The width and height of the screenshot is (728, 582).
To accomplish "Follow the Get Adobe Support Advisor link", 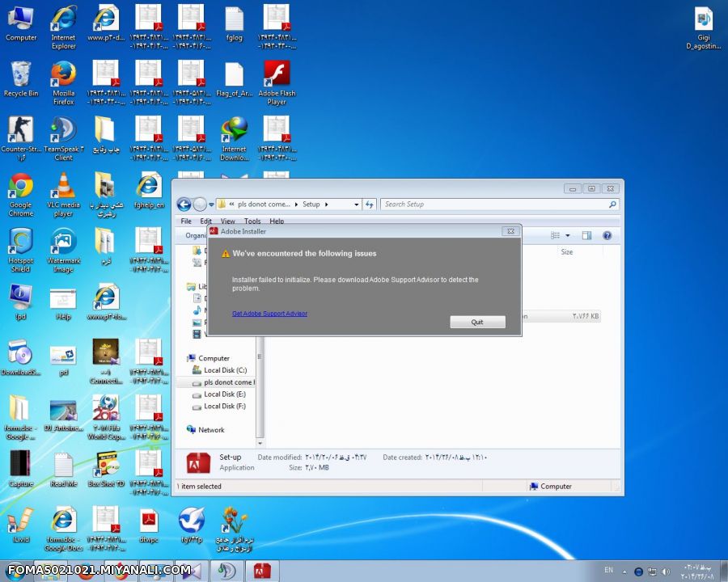I will (x=269, y=314).
